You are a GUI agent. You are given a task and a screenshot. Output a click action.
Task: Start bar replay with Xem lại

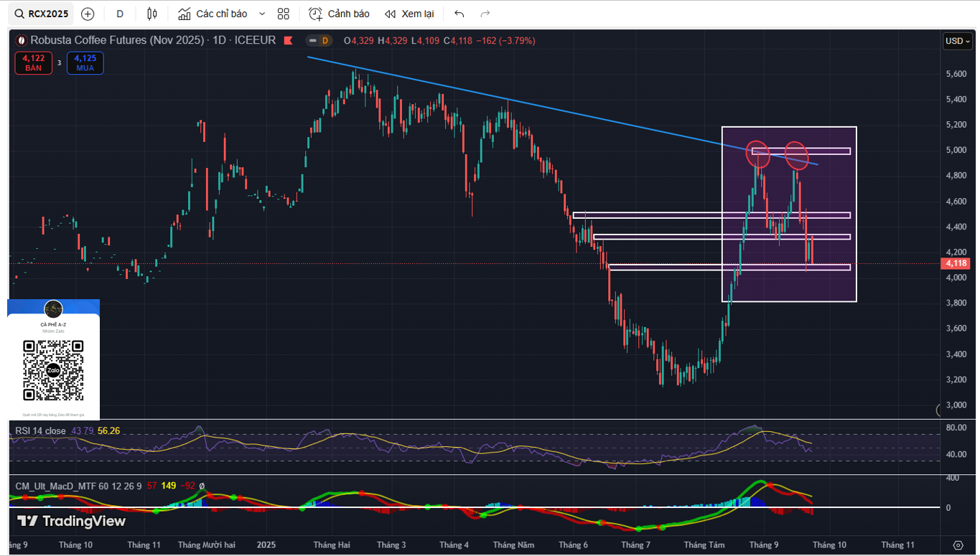(409, 14)
